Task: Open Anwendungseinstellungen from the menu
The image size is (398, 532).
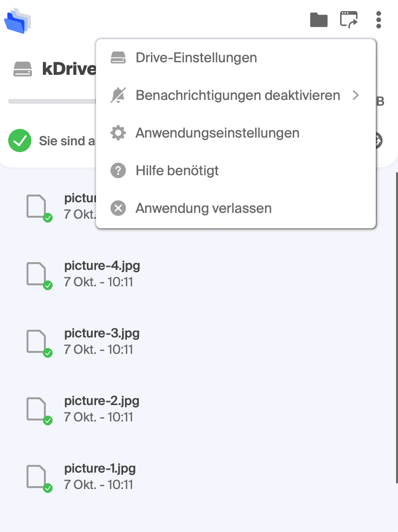Action: click(x=236, y=133)
